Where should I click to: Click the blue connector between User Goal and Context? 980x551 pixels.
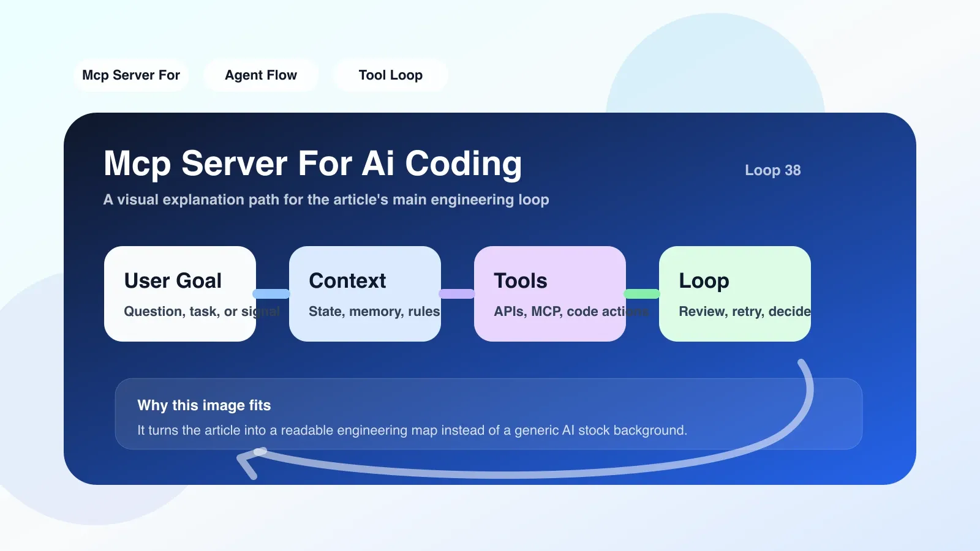(x=272, y=294)
